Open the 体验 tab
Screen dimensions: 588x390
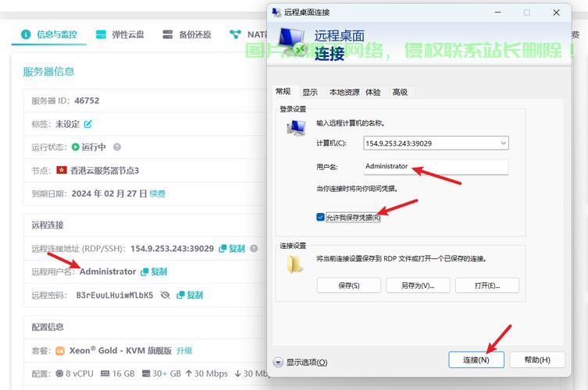(373, 92)
